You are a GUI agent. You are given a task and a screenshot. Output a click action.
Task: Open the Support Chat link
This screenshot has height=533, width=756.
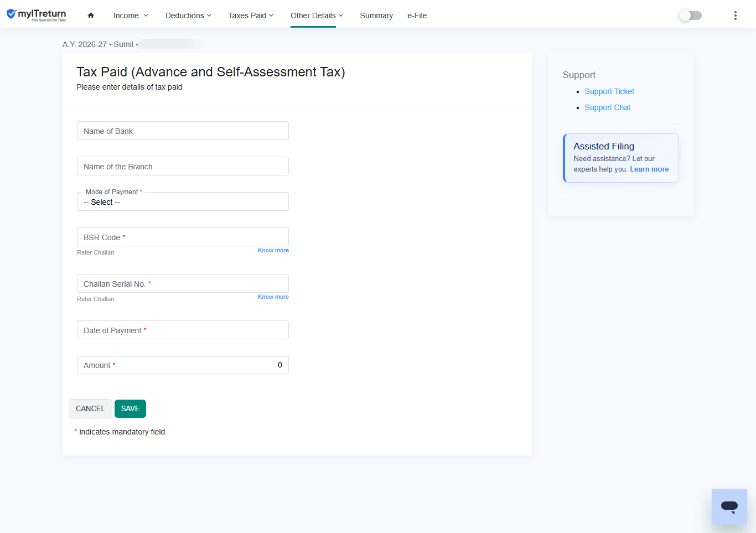pyautogui.click(x=607, y=107)
